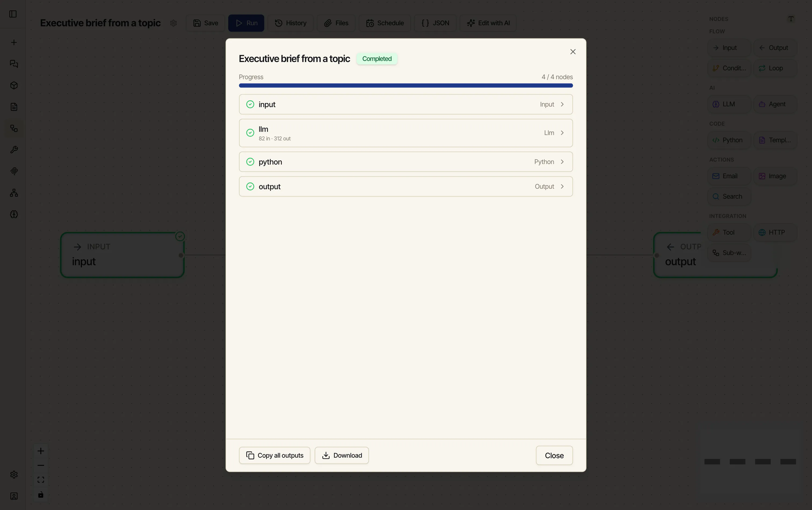Open the JSON view from toolbar
This screenshot has height=510, width=812.
[435, 23]
